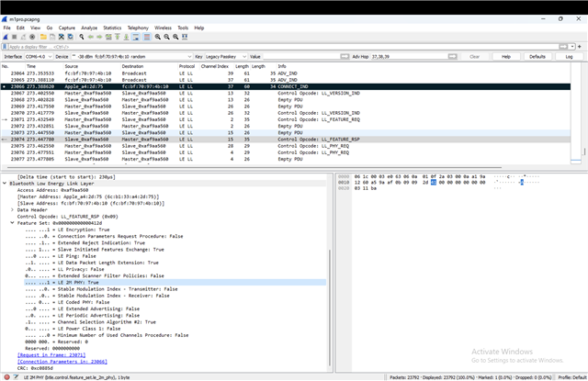Open capture options dialog
Image resolution: width=588 pixels, height=381 pixels.
tap(32, 37)
